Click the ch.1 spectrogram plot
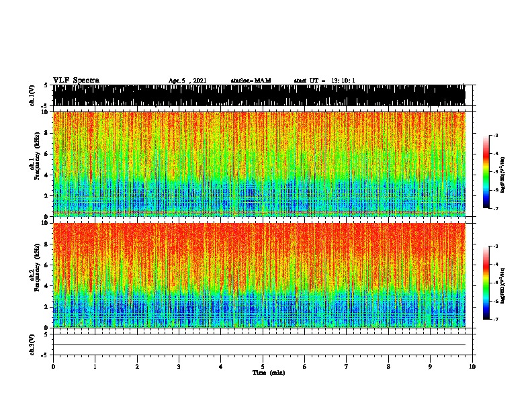Screen dimensions: 532x411 [259, 164]
